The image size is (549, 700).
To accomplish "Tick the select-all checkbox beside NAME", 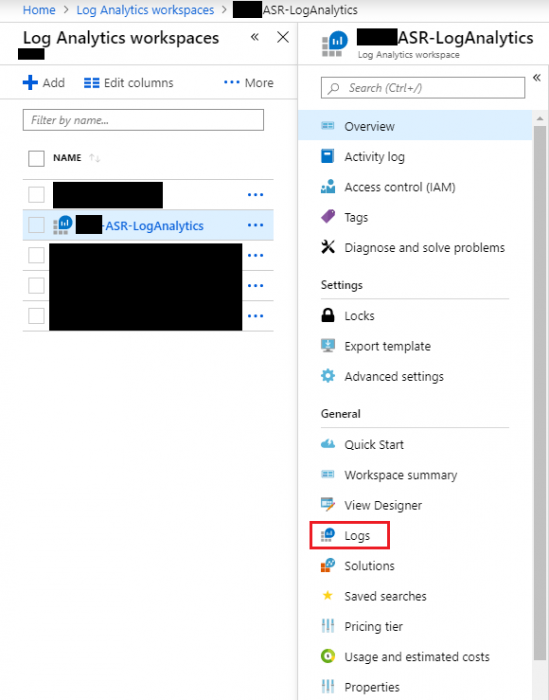I will tap(36, 158).
